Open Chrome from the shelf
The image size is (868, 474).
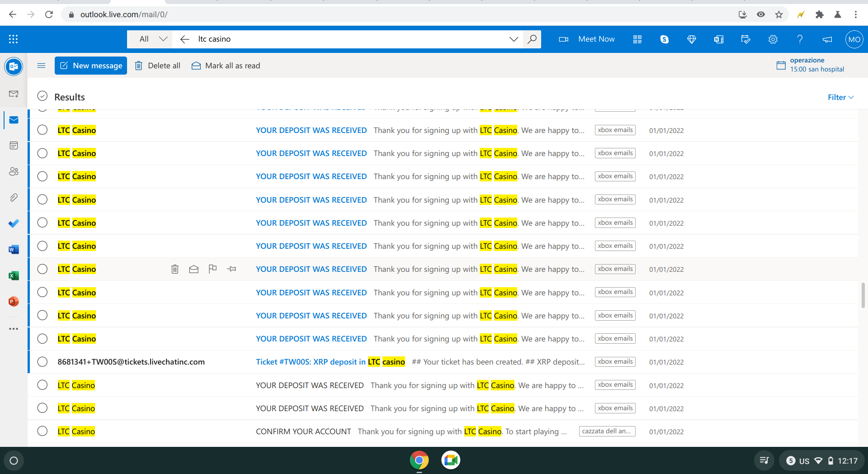tap(419, 460)
